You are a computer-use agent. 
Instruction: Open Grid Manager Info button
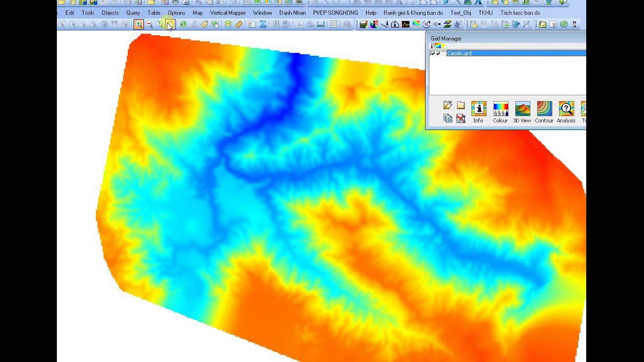[x=478, y=112]
